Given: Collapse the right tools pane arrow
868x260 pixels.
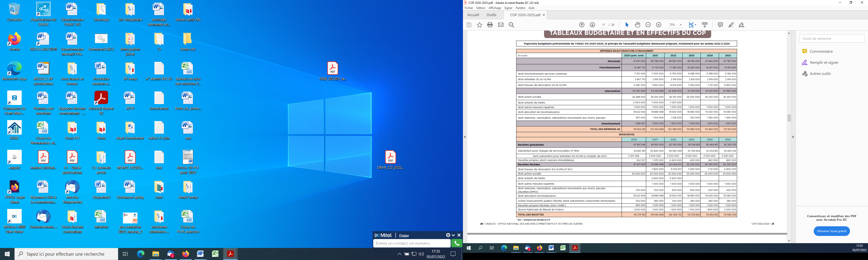Looking at the screenshot, I should 793,137.
